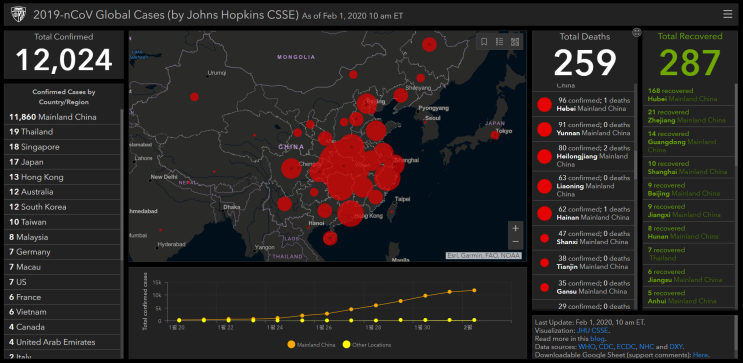Select the 10 recovered Shanghai entry

(x=688, y=168)
